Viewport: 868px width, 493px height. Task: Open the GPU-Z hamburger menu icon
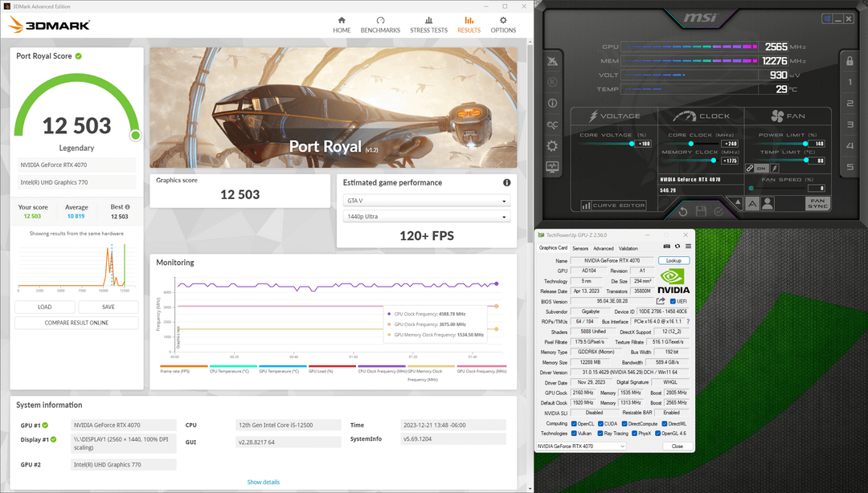(688, 246)
